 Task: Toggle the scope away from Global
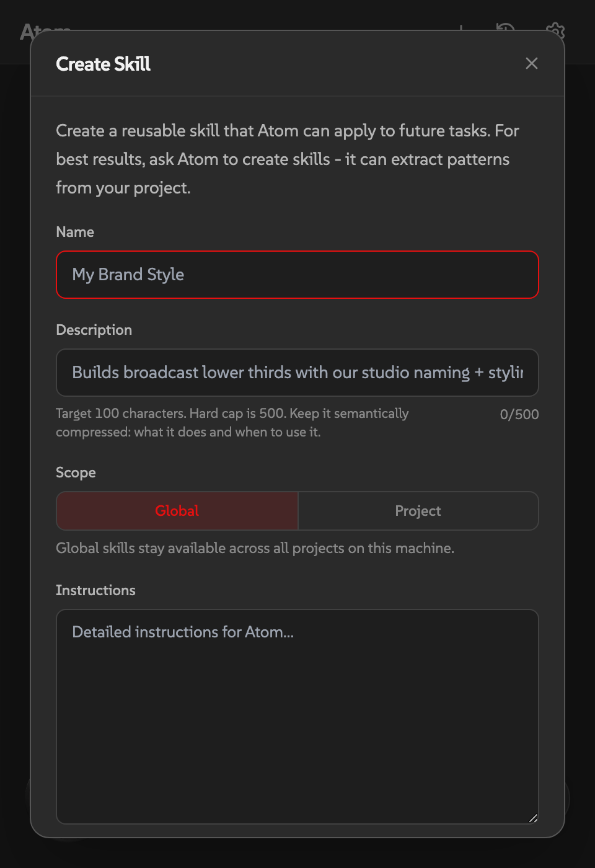(x=418, y=511)
